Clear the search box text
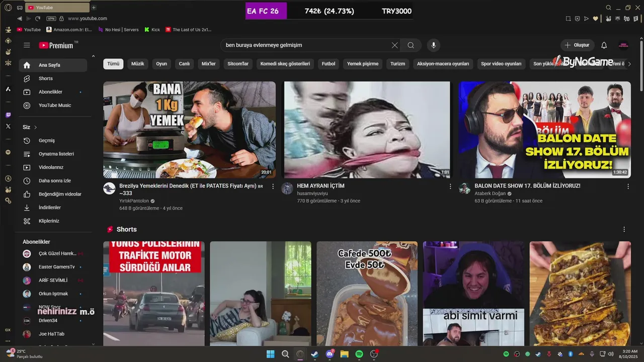The height and width of the screenshot is (362, 644). click(394, 45)
